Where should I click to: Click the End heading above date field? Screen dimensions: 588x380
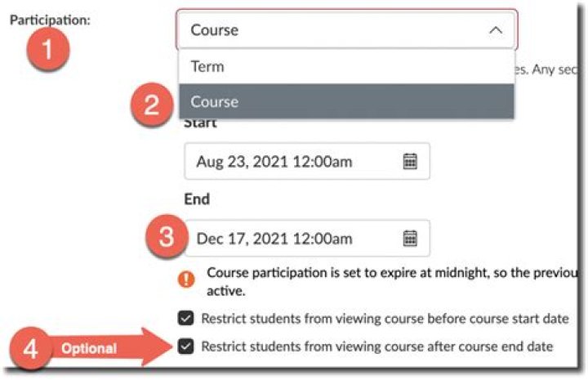(x=197, y=199)
